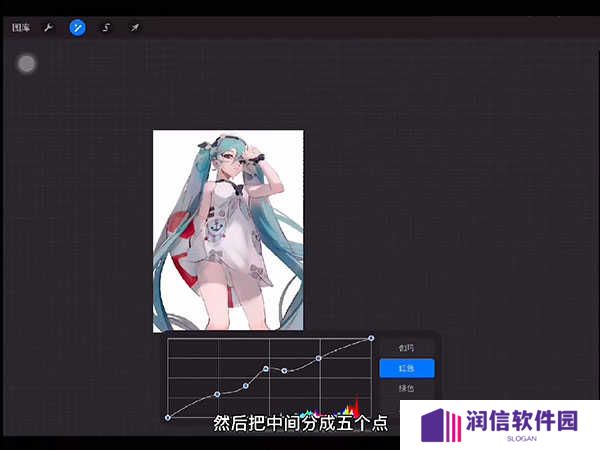Open the 图库 gallery

click(21, 28)
